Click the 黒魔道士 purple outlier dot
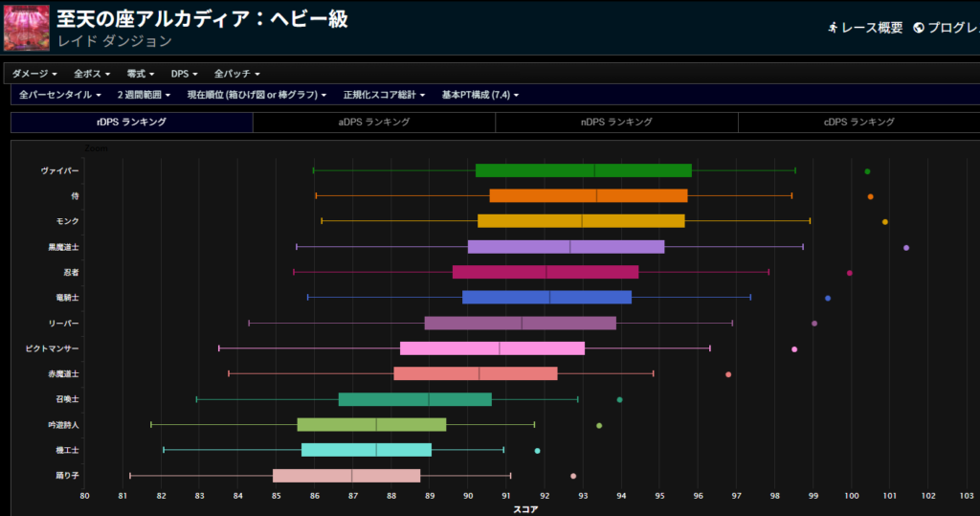This screenshot has width=980, height=516. (x=906, y=248)
